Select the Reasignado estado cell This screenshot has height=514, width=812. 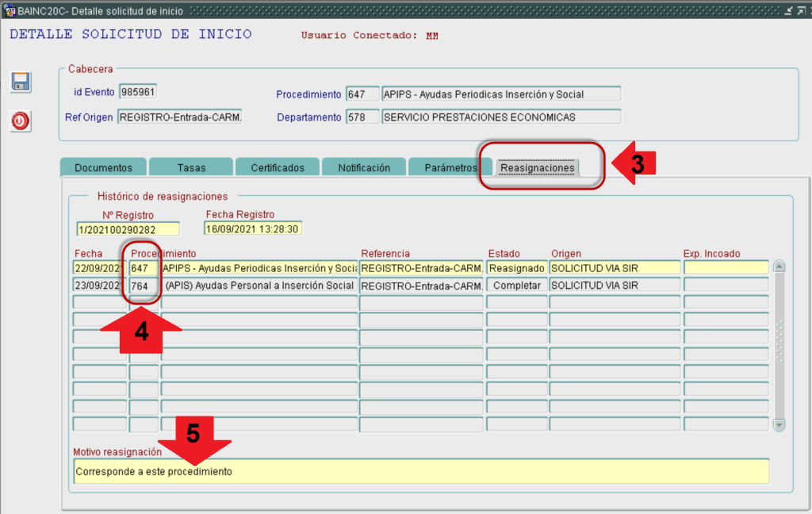point(516,268)
